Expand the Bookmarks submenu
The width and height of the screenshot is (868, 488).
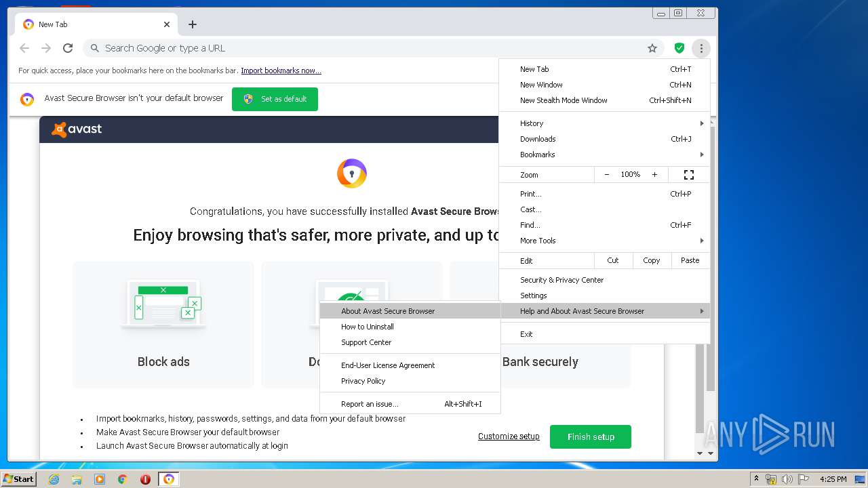coord(604,155)
